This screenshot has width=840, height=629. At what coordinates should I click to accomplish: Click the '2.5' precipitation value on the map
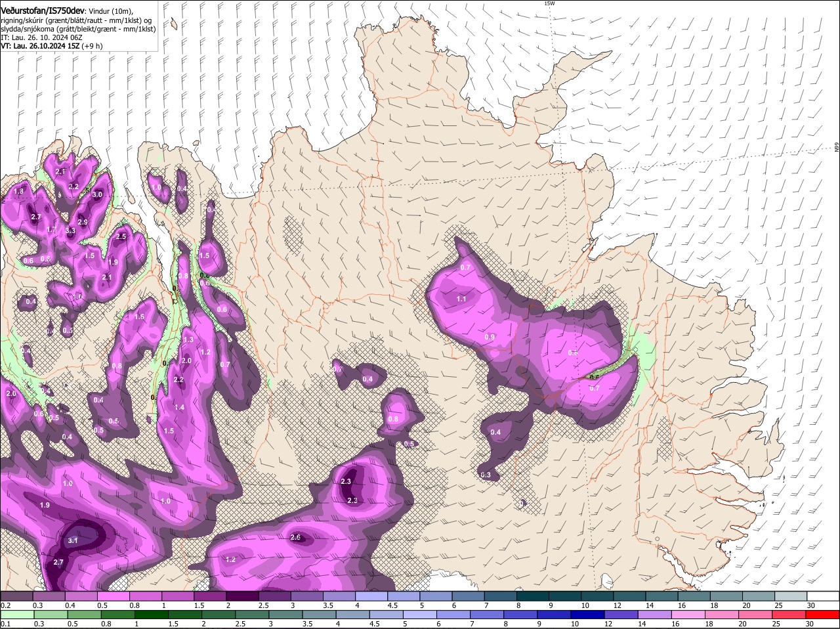121,236
